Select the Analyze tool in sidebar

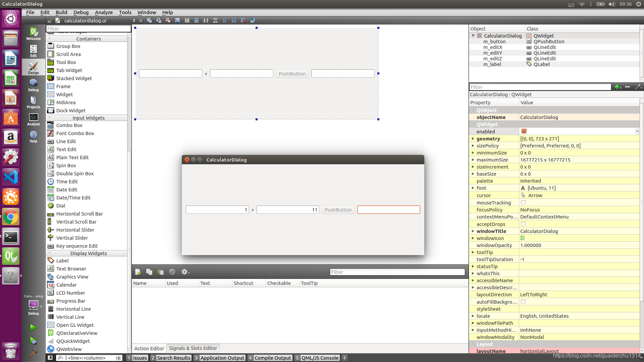[x=33, y=119]
